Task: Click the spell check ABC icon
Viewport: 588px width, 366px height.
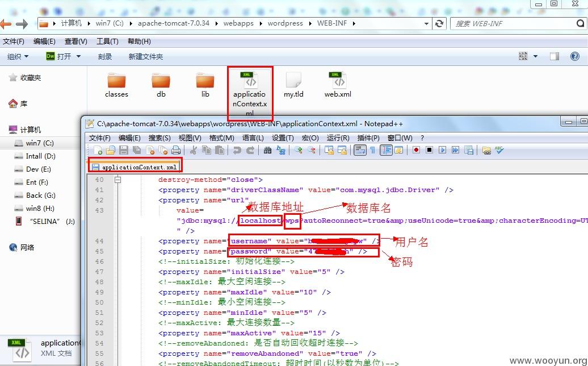Action: 499,150
